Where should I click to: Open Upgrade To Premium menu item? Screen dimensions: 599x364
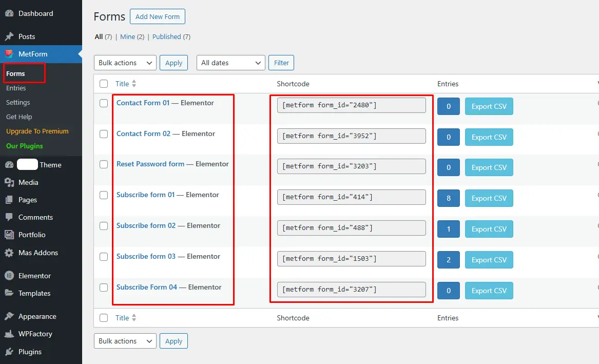coord(37,131)
